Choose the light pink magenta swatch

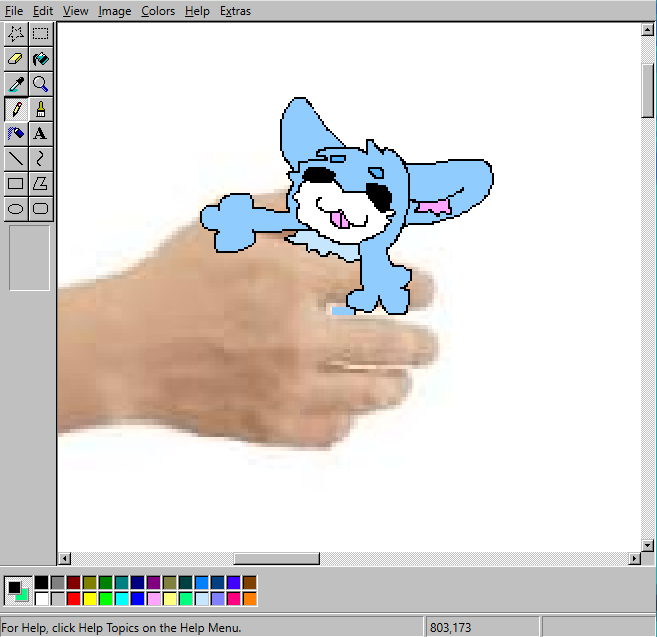point(154,599)
